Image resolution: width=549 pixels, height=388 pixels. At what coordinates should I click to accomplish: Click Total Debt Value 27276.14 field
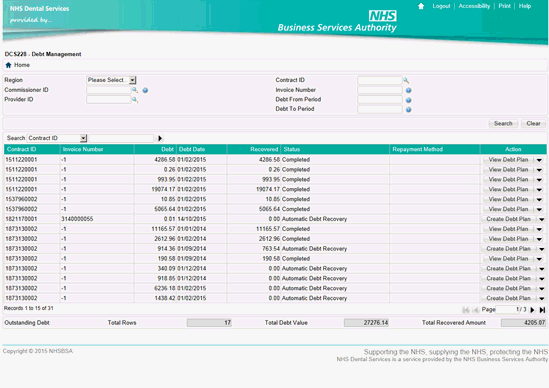pos(366,323)
